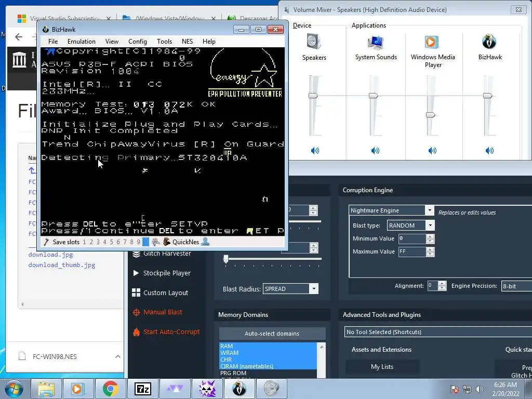
Task: Expand FC-WIN98.NES download options chevron
Action: [x=118, y=356]
